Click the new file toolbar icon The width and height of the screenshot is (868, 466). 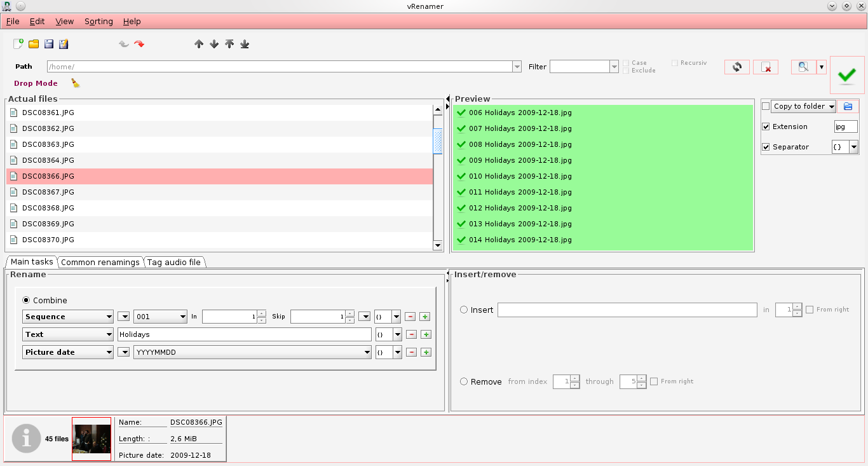(x=18, y=44)
